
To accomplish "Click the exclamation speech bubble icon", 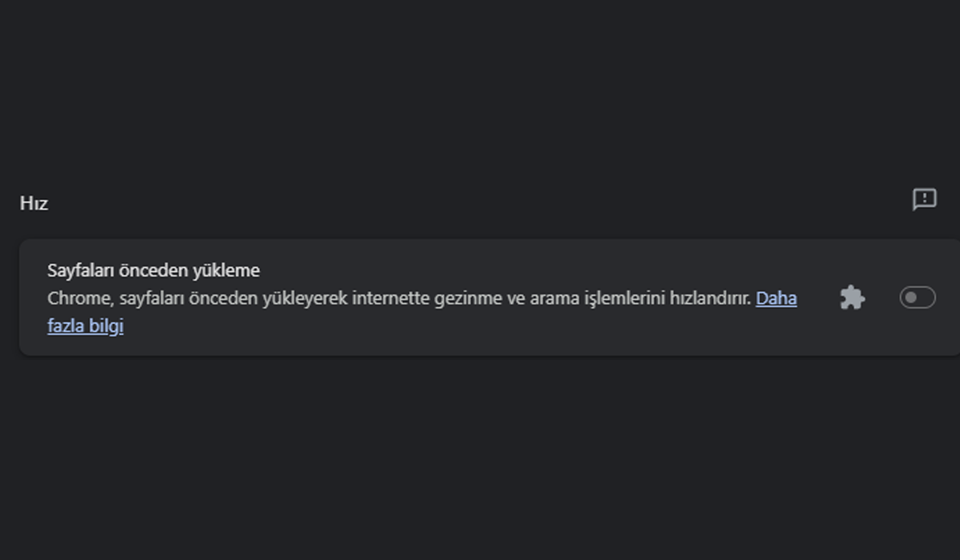I will [x=926, y=200].
